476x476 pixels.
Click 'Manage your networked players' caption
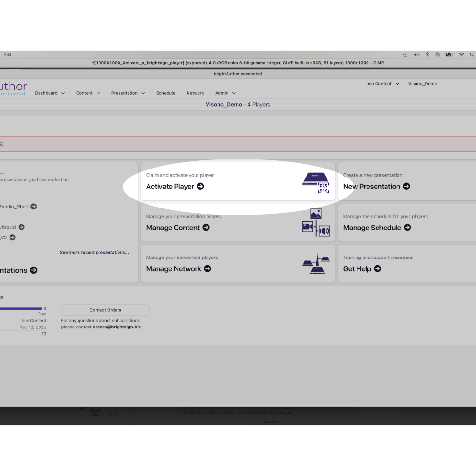click(x=182, y=258)
